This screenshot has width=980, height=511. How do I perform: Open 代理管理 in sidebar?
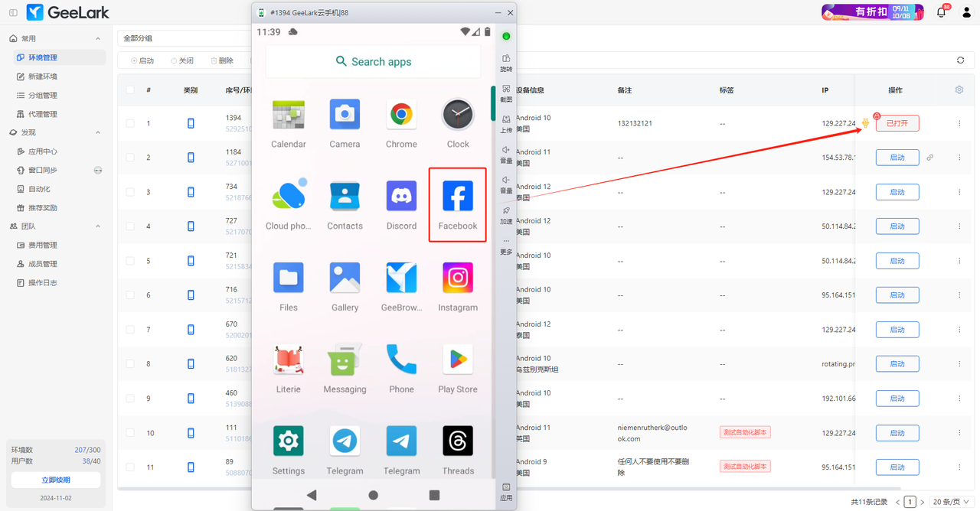pyautogui.click(x=59, y=114)
